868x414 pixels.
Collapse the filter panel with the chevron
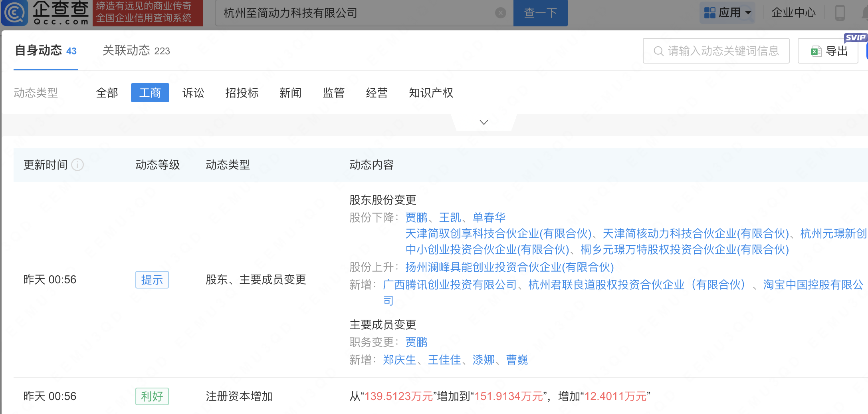pyautogui.click(x=484, y=122)
